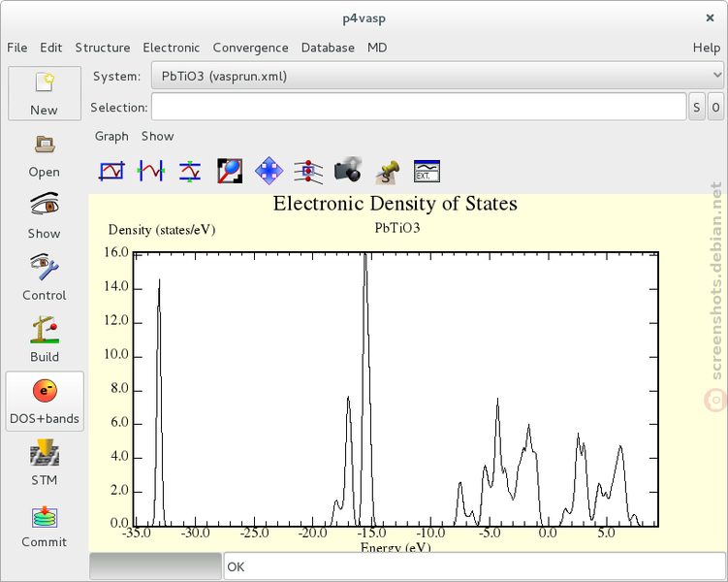
Task: Click the progress bar at the bottom left
Action: click(155, 566)
